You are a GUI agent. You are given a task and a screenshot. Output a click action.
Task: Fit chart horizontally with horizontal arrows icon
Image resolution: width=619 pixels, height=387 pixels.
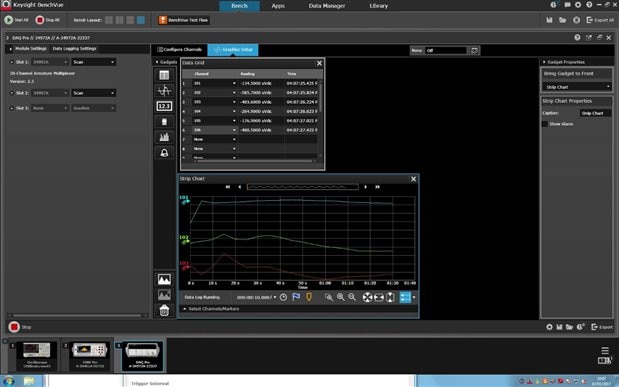(x=379, y=297)
